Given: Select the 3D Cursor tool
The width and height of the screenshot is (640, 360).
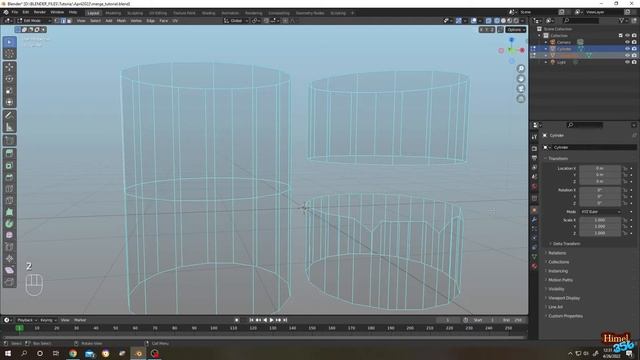Looking at the screenshot, I should [9, 53].
